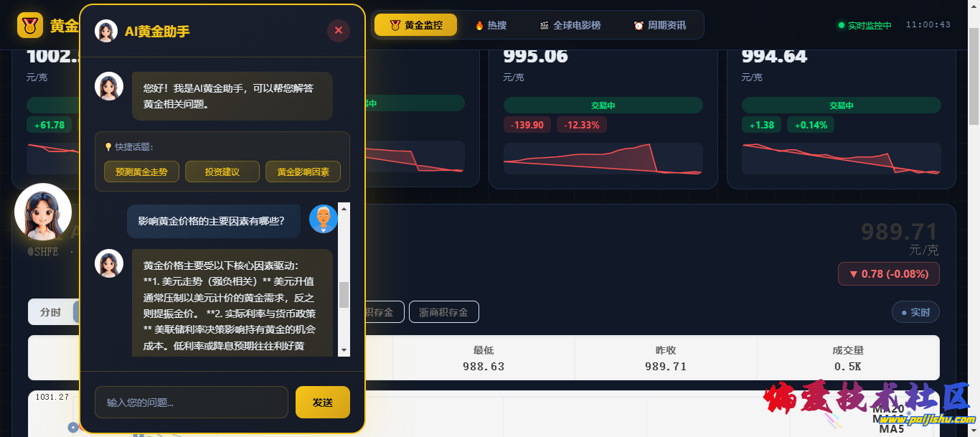Open the 全球电影榜 tab
Image resolution: width=980 pixels, height=437 pixels.
click(570, 25)
